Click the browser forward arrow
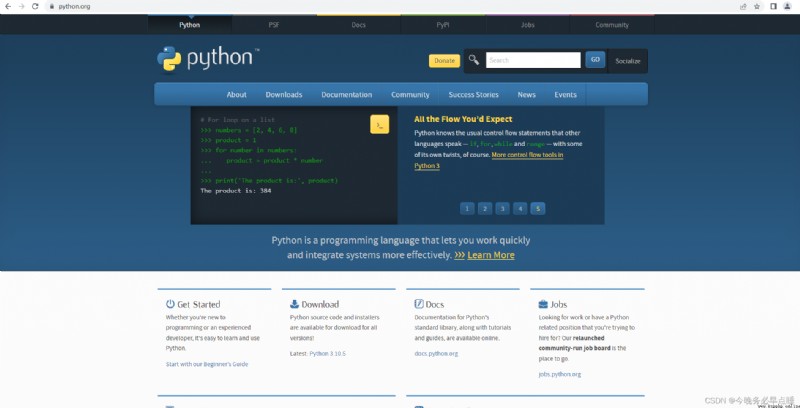This screenshot has width=800, height=408. coord(21,7)
